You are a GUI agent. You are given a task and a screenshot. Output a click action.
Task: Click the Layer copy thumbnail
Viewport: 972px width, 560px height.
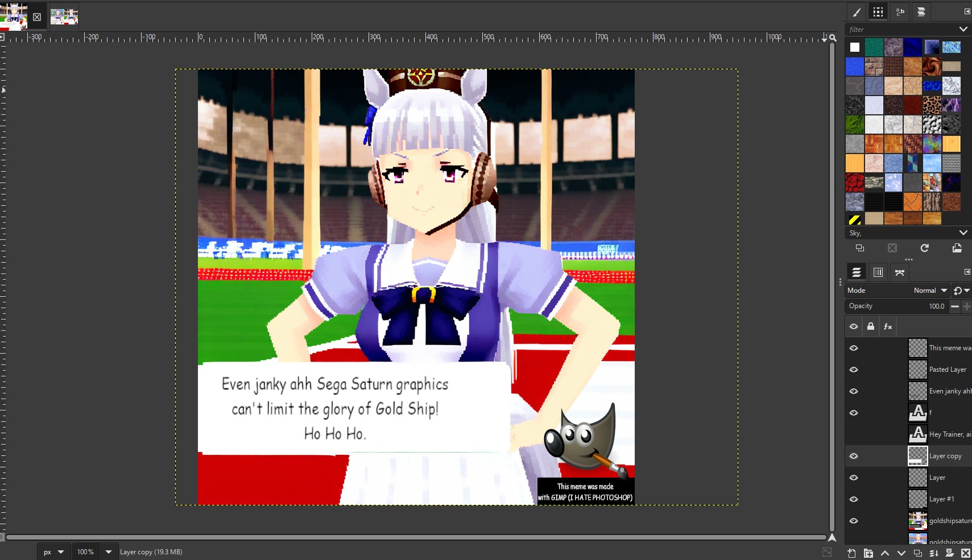(x=917, y=456)
